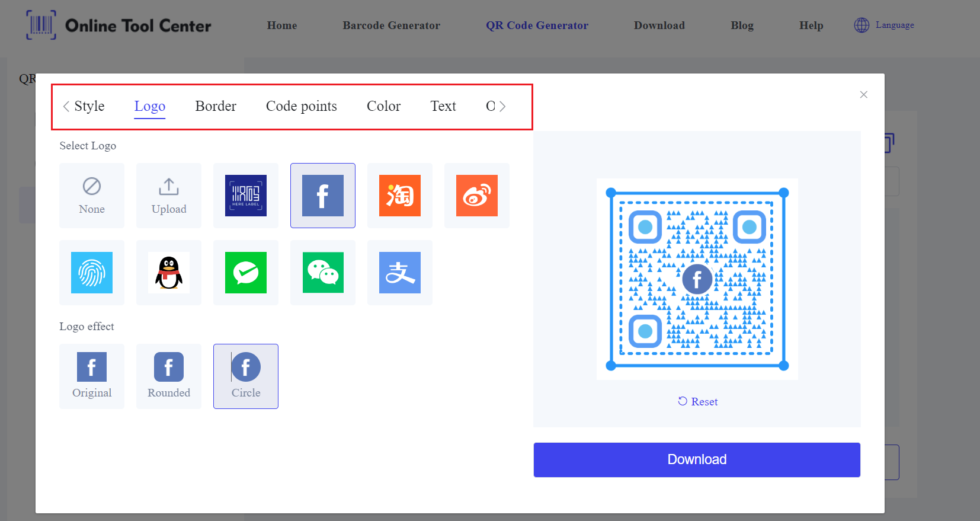
Task: Open the Home menu item
Action: [x=282, y=25]
